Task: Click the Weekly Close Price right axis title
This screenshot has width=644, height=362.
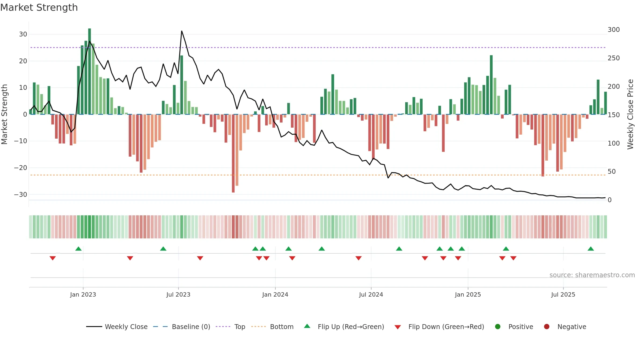Action: 630,114
